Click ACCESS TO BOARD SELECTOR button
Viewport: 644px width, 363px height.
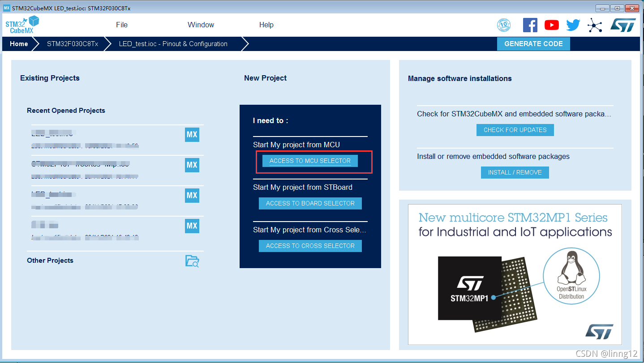click(310, 203)
